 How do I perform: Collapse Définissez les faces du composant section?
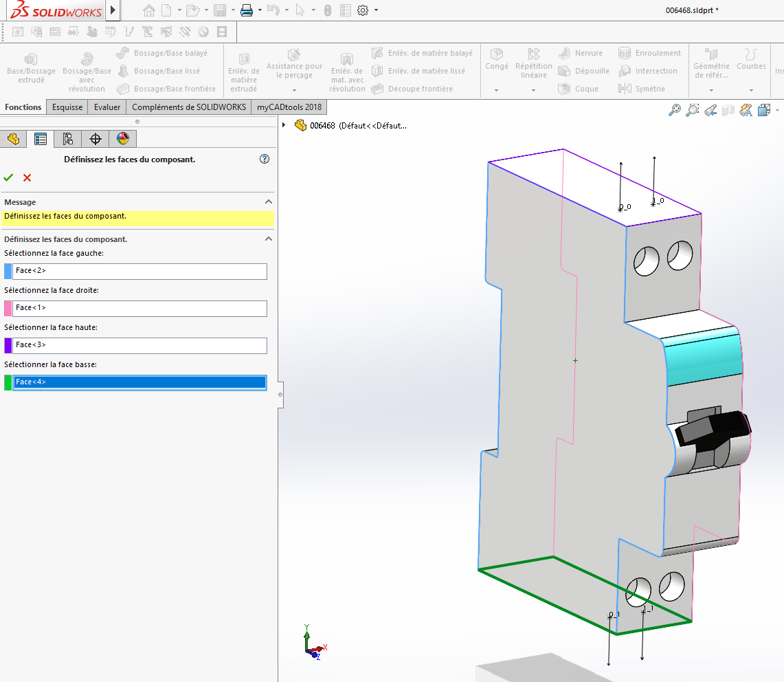pos(269,239)
